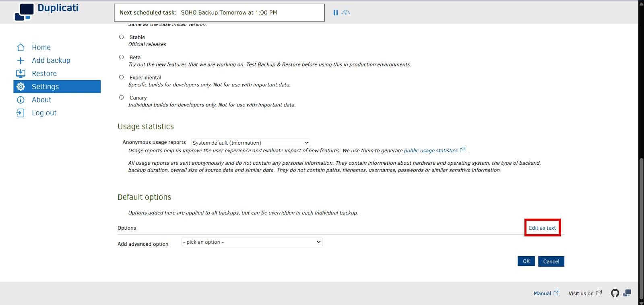The width and height of the screenshot is (644, 305).
Task: Open the GitHub icon in footer
Action: pyautogui.click(x=615, y=293)
